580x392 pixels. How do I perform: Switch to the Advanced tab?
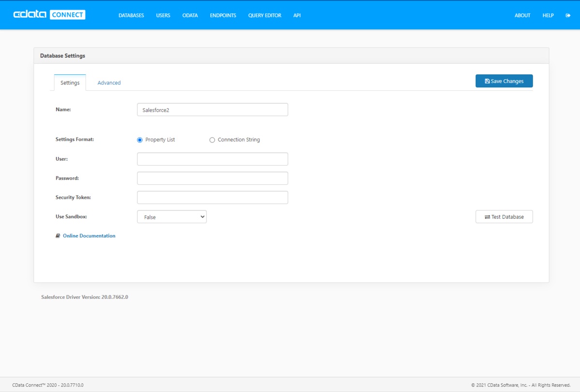click(109, 83)
